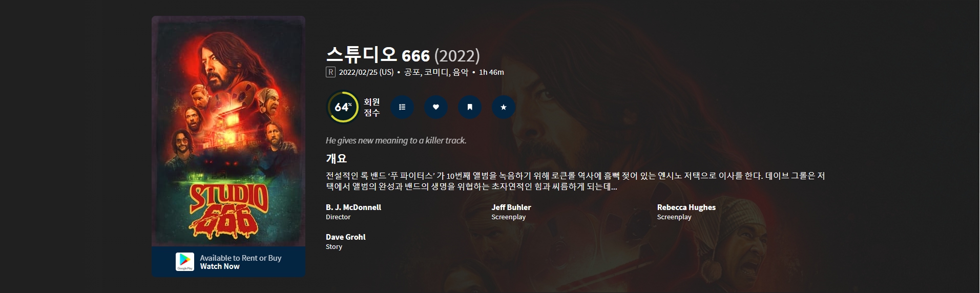
Task: Select the 코미디 genre link
Action: click(436, 72)
